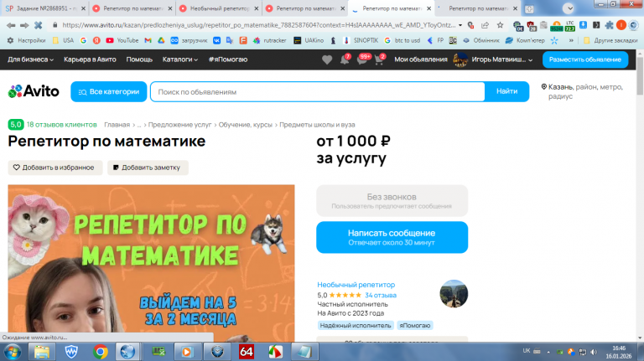
Task: Open the VK bookmark icon
Action: tap(217, 40)
